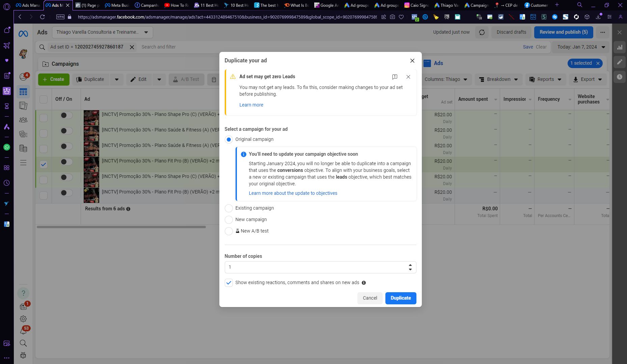Turn on the first Plano Shape Pro ad
This screenshot has height=364, width=627.
pyautogui.click(x=66, y=115)
